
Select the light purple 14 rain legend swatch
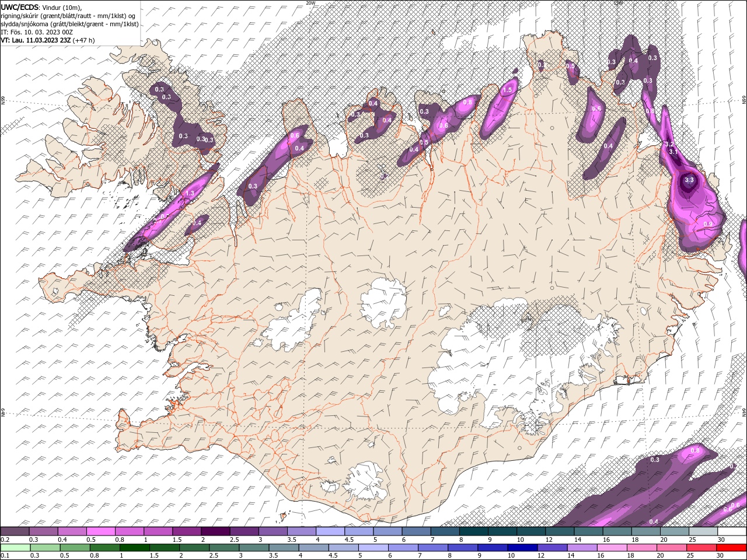coord(582,548)
